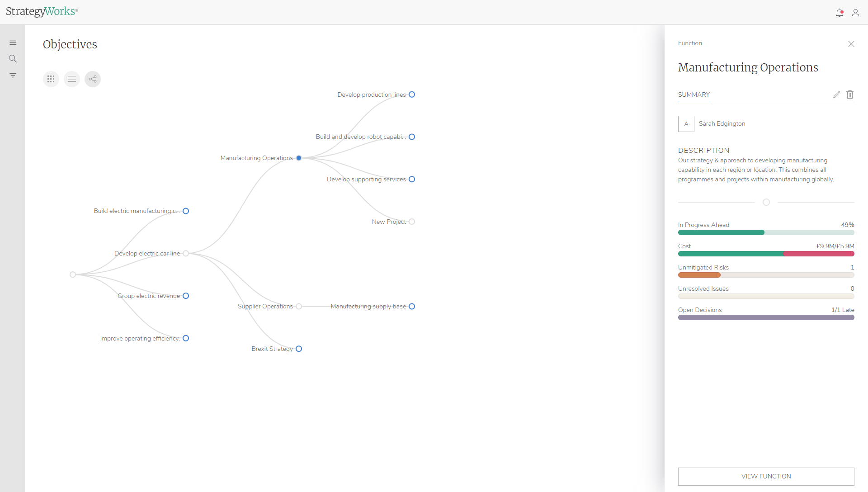The height and width of the screenshot is (492, 868).
Task: Click the VIEW FUNCTION button
Action: tap(766, 476)
